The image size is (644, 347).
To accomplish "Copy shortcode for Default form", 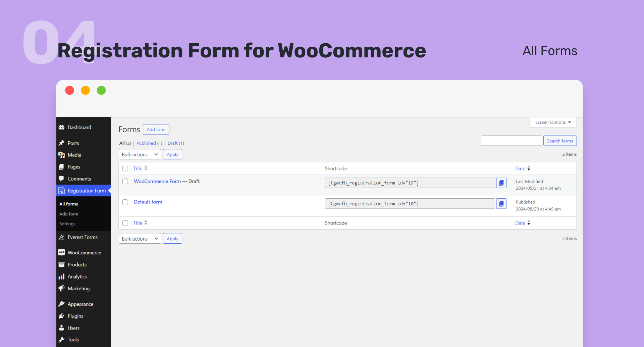I will 501,204.
